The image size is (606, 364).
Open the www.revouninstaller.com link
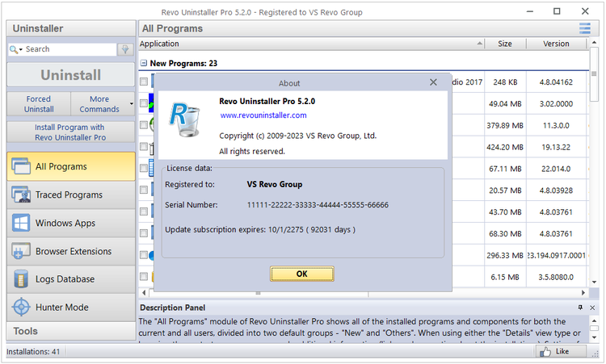tap(263, 115)
